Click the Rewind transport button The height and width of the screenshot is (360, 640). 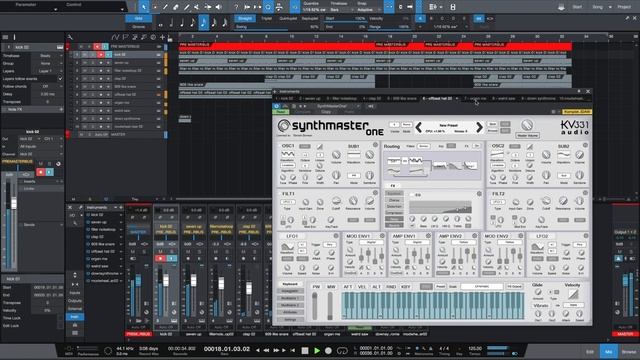pyautogui.click(x=267, y=350)
